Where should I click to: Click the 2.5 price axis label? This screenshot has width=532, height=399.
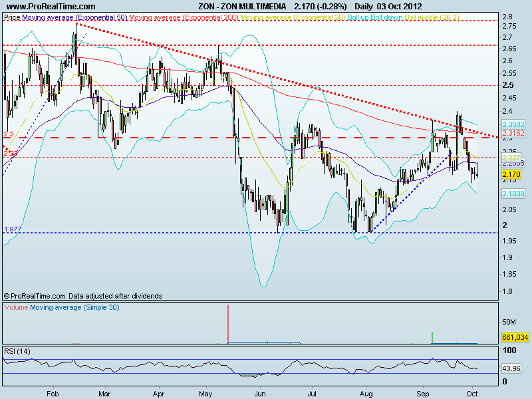pyautogui.click(x=507, y=85)
